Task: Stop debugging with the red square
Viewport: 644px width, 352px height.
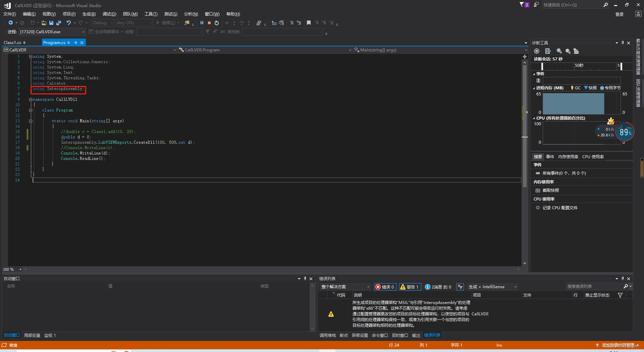Action: (x=209, y=23)
